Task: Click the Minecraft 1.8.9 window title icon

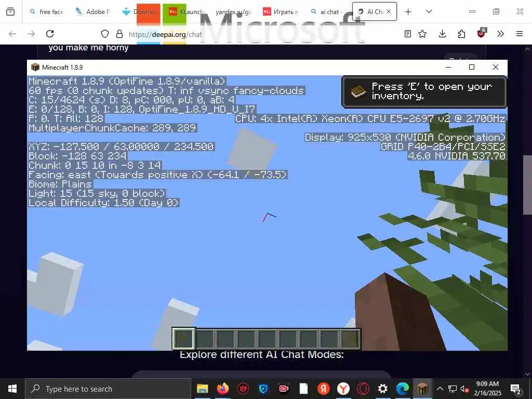Action: [35, 67]
